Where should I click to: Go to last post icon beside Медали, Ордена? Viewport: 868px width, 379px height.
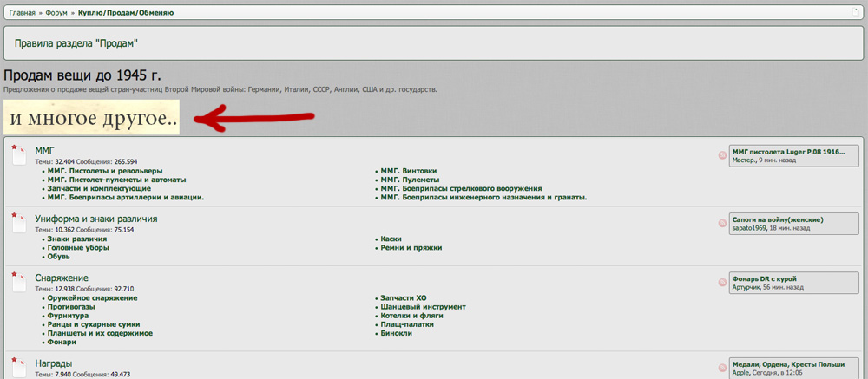[722, 369]
